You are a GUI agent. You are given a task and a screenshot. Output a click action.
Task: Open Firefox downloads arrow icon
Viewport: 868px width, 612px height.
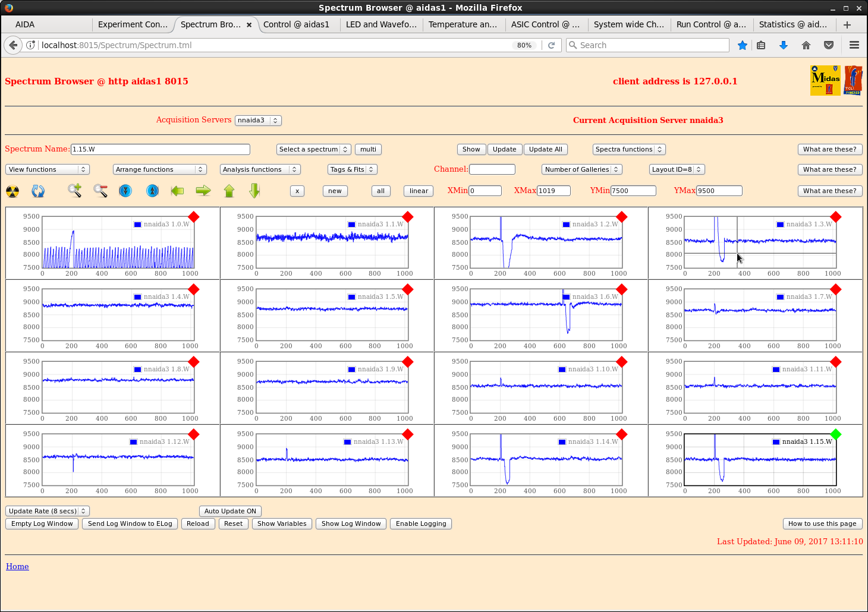pyautogui.click(x=784, y=45)
